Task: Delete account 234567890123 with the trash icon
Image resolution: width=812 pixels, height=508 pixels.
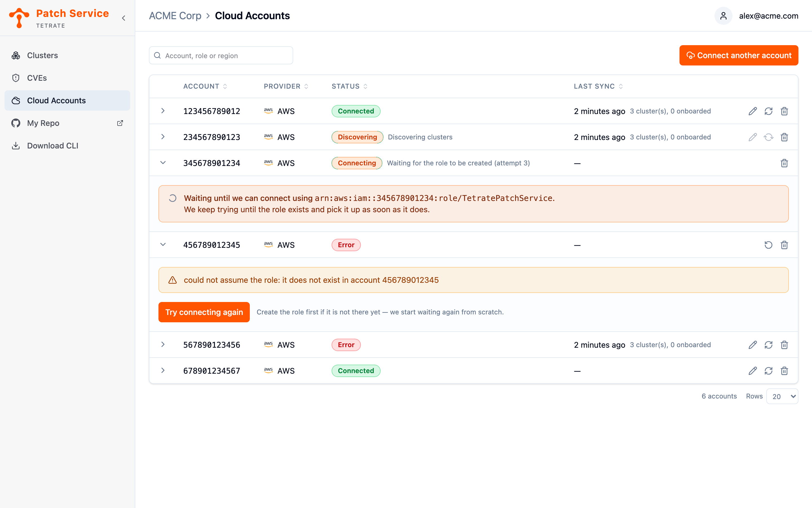Action: pyautogui.click(x=784, y=137)
